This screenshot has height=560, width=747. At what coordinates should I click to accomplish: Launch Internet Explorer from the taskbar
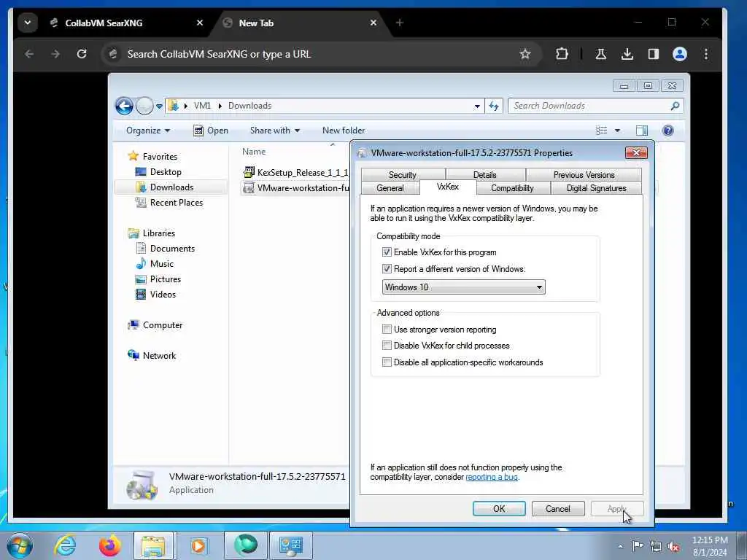[64, 545]
